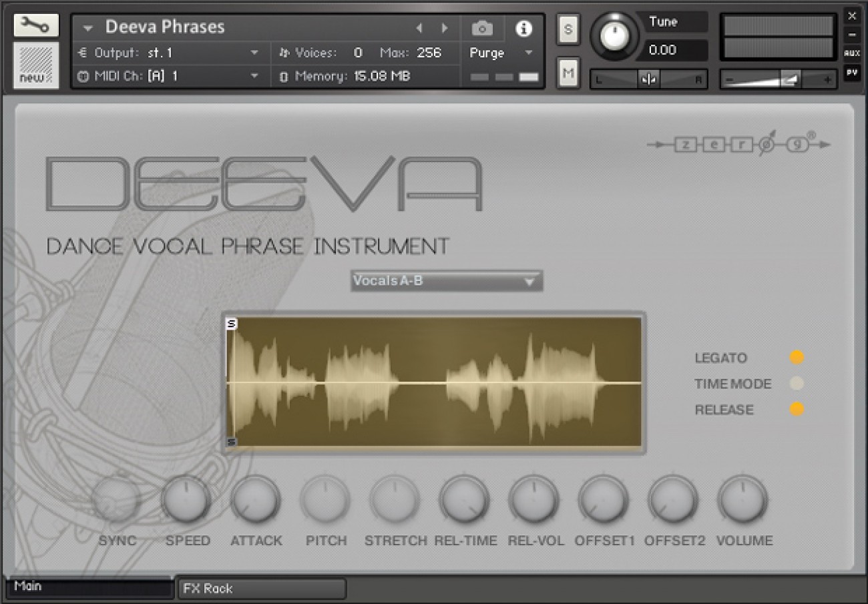Collapse the instrument header via its chevron
868x604 pixels.
(87, 27)
